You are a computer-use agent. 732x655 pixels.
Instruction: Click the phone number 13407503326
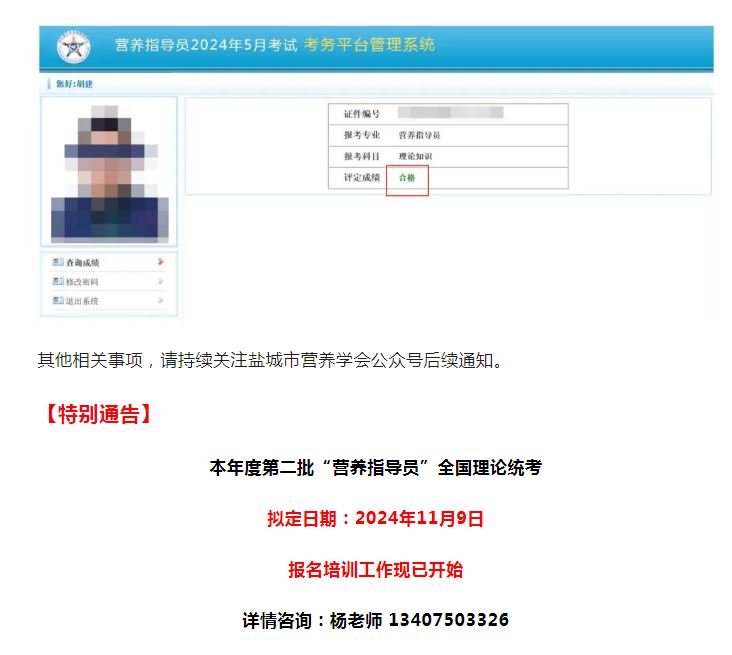449,620
